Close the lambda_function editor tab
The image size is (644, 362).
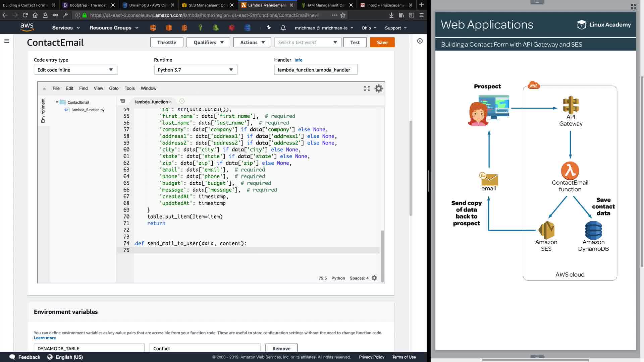point(170,102)
